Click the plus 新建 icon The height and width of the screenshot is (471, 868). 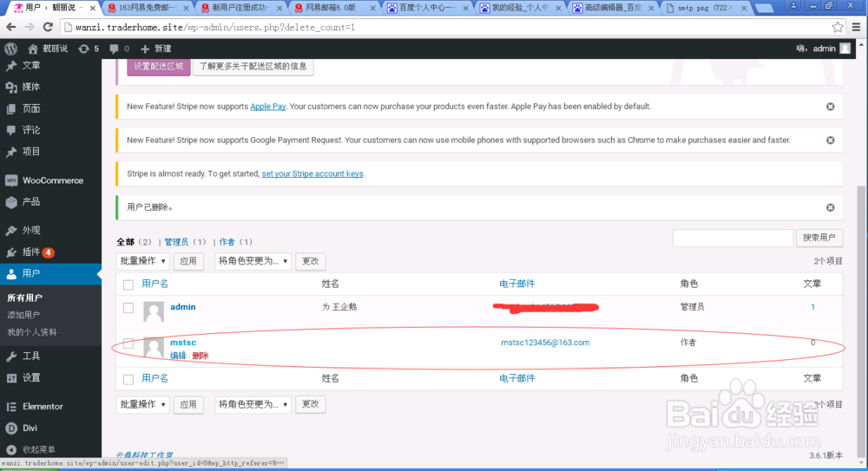tap(145, 49)
